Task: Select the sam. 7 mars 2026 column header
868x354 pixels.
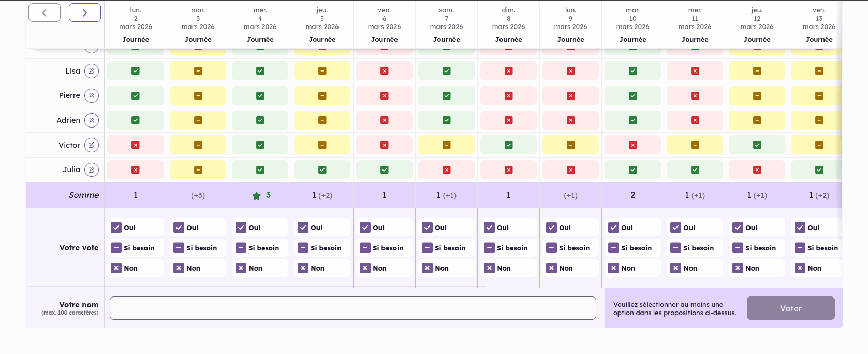Action: click(x=446, y=25)
